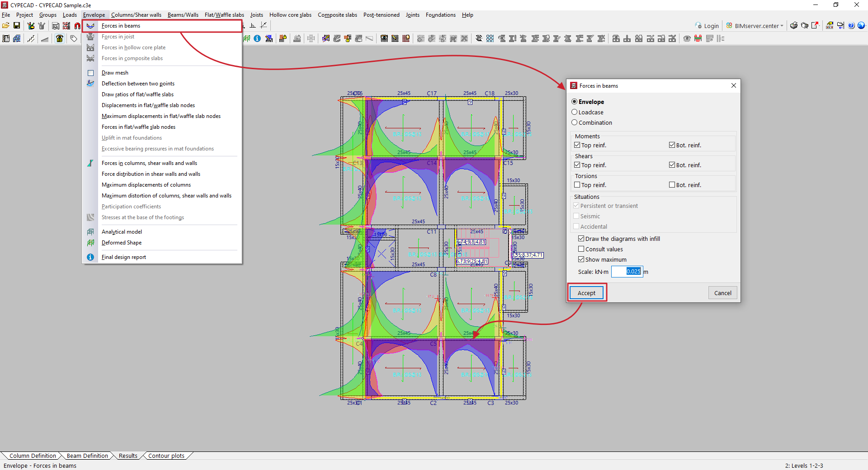The image size is (868, 470).
Task: Click the Open folder icon in toolbar
Action: 6,26
